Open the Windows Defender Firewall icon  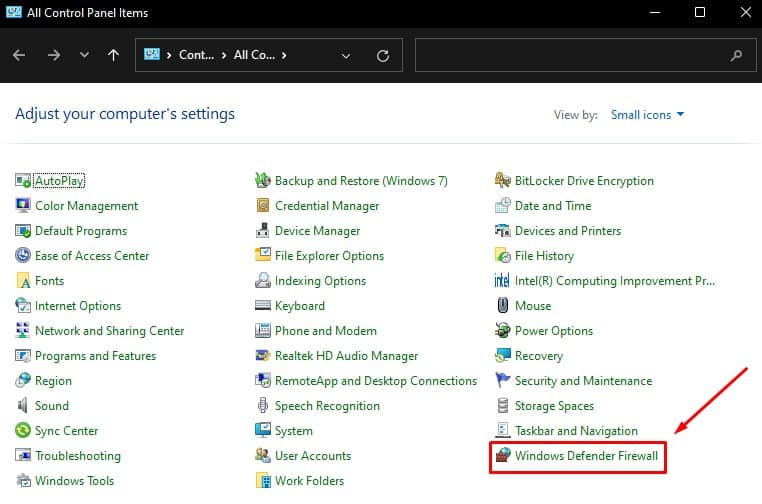(x=502, y=456)
